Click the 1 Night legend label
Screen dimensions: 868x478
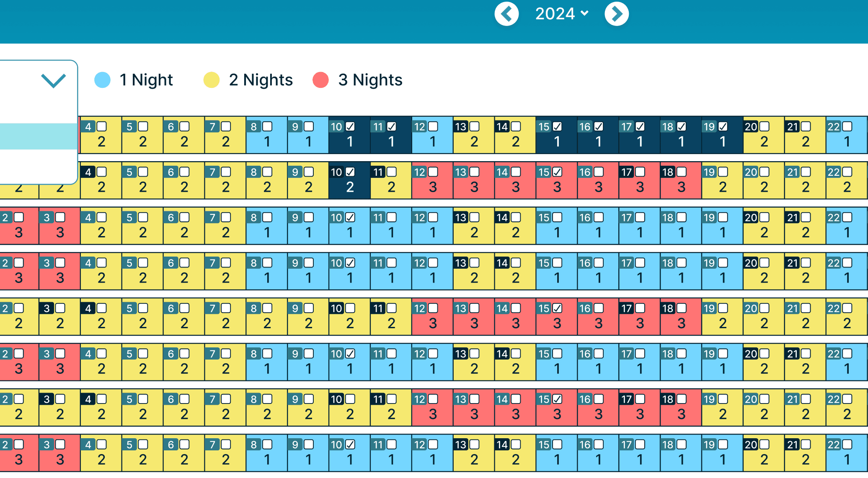click(146, 80)
